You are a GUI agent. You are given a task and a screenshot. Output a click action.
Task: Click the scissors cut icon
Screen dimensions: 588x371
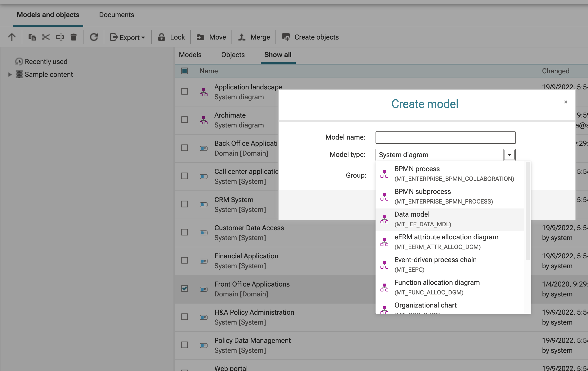click(x=46, y=37)
